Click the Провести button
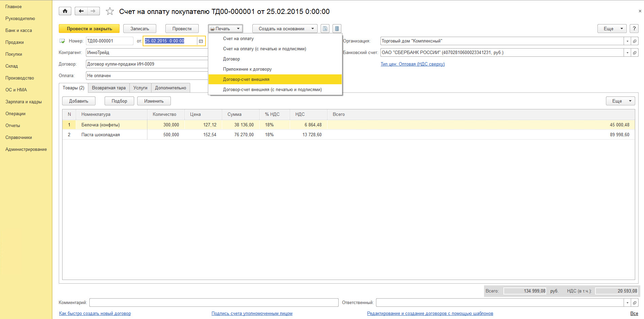 [x=182, y=29]
